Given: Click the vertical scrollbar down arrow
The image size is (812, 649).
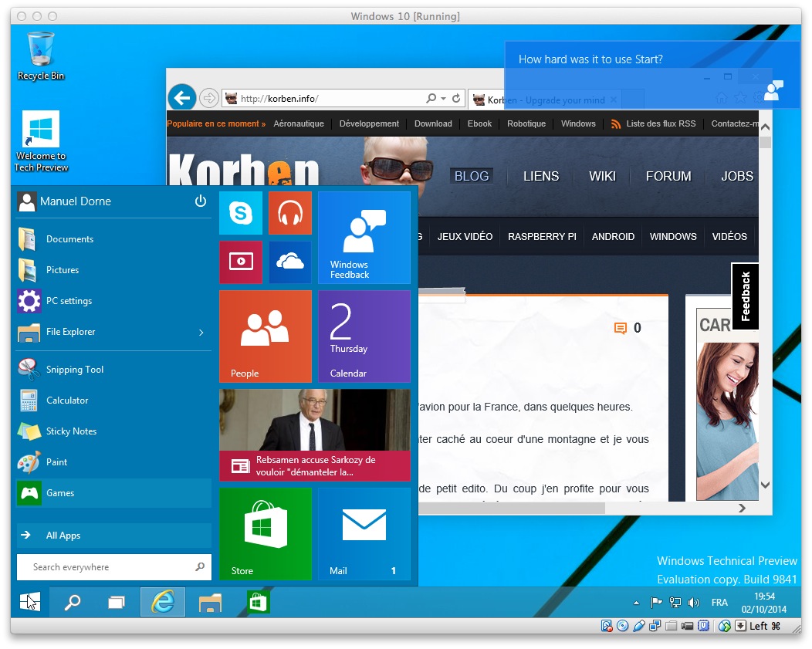Looking at the screenshot, I should [x=765, y=485].
